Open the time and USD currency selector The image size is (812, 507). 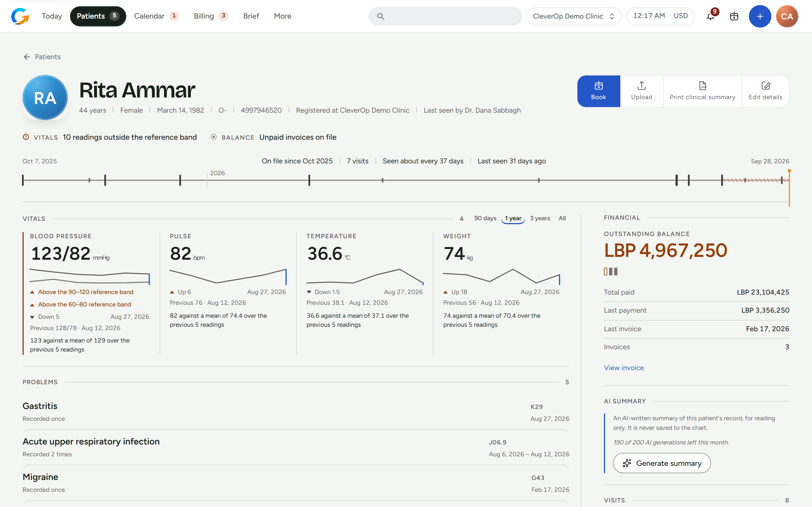tap(660, 16)
